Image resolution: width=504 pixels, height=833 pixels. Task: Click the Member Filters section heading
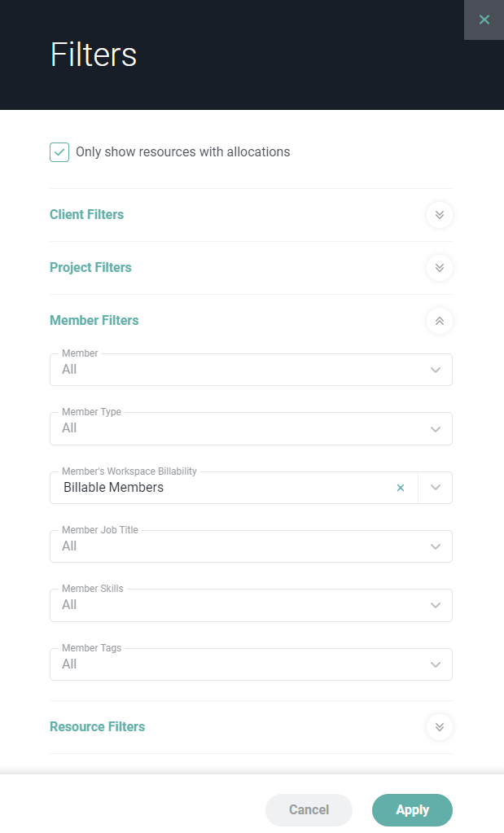pos(94,320)
